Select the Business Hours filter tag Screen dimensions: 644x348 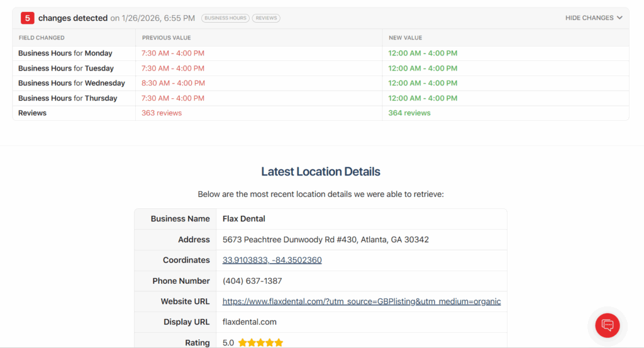point(225,18)
